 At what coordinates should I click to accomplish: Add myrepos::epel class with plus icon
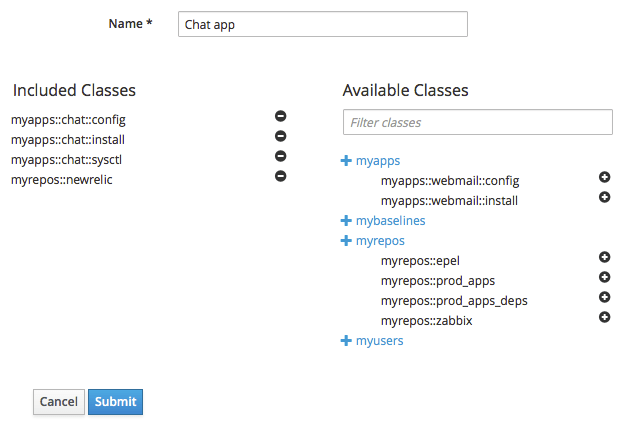tap(604, 258)
